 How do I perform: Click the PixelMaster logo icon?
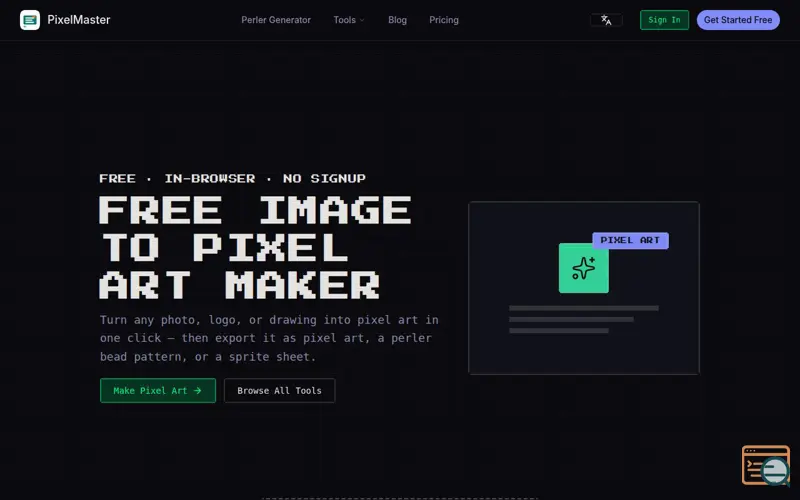(30, 20)
